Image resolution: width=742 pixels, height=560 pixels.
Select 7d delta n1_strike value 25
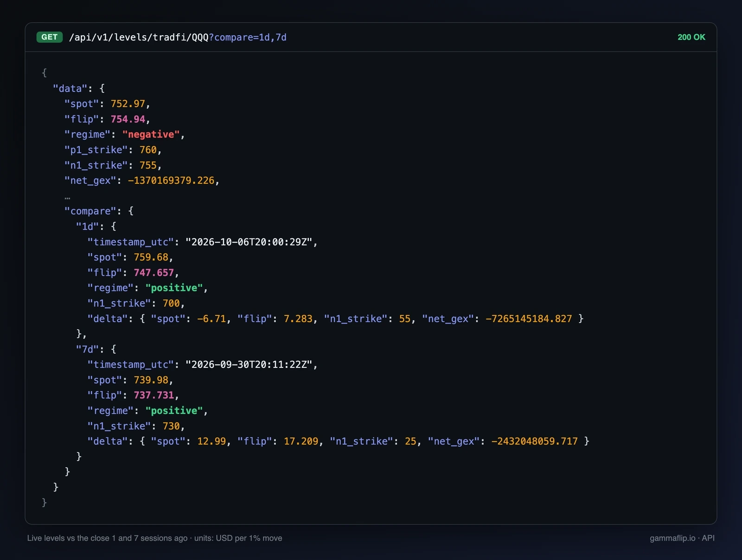pos(410,441)
